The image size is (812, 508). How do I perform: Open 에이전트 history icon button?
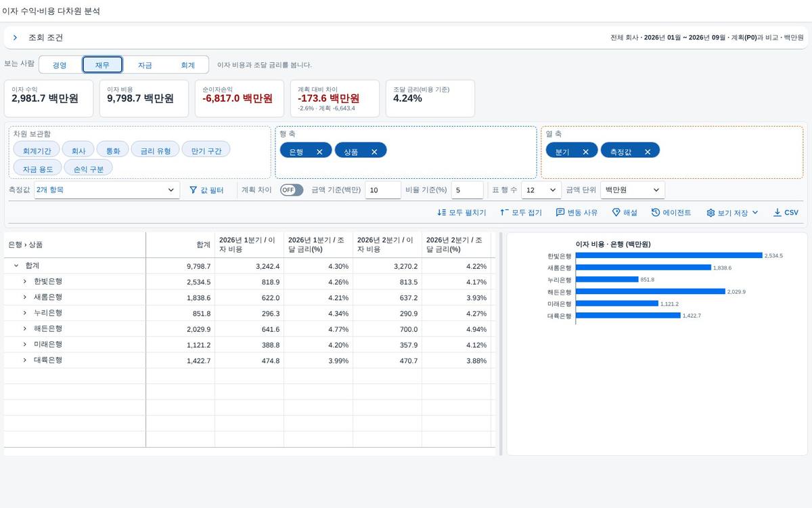[671, 213]
